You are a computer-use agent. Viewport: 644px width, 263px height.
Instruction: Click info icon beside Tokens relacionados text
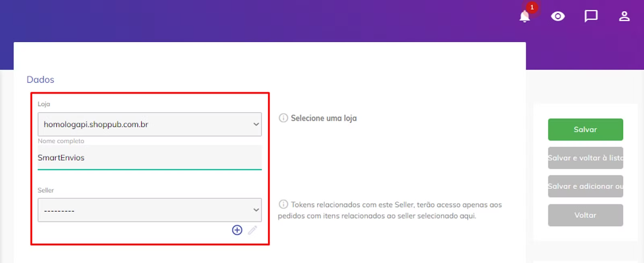tap(283, 204)
